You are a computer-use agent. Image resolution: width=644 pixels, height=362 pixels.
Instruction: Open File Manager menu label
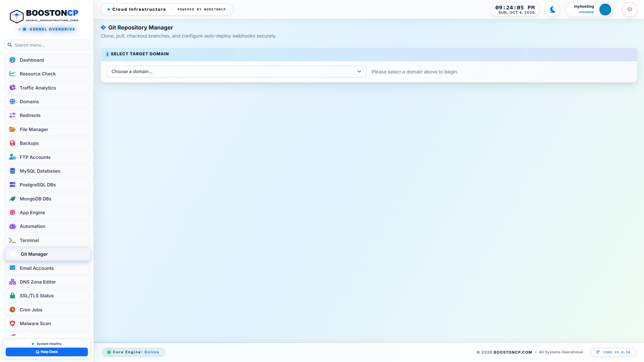(34, 129)
